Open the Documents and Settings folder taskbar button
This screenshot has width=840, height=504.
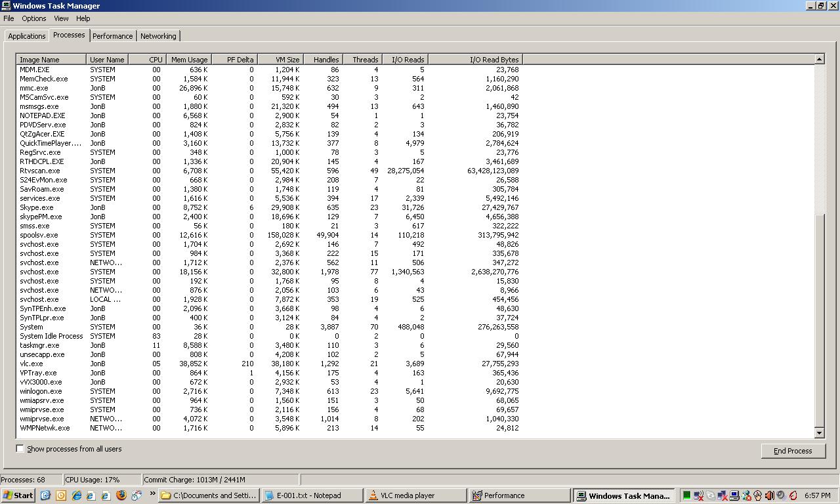pos(209,495)
